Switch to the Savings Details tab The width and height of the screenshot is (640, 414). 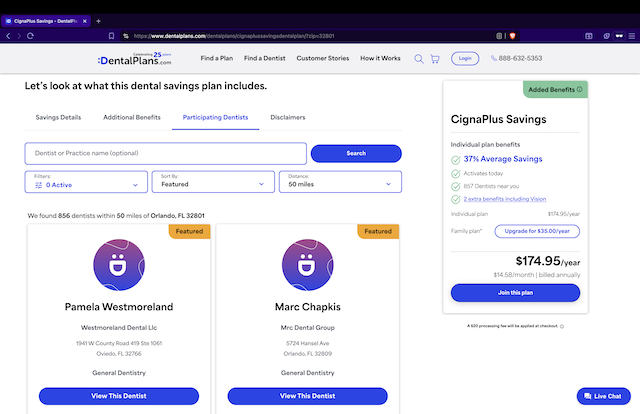click(x=58, y=118)
